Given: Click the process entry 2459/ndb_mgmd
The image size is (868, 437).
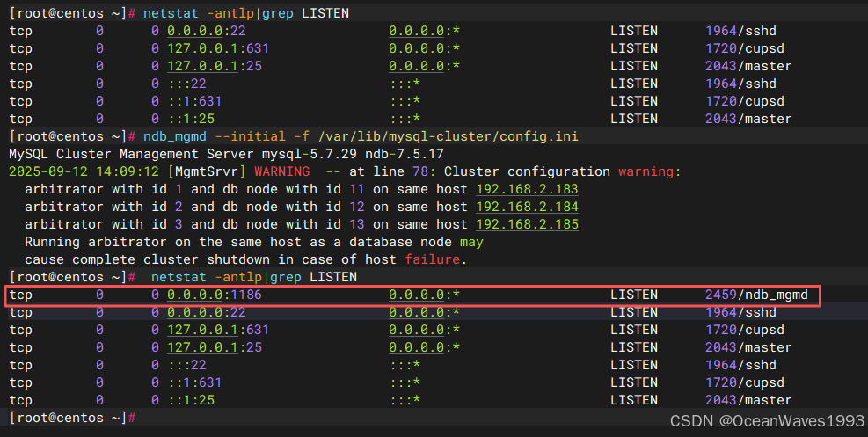Looking at the screenshot, I should [x=756, y=295].
